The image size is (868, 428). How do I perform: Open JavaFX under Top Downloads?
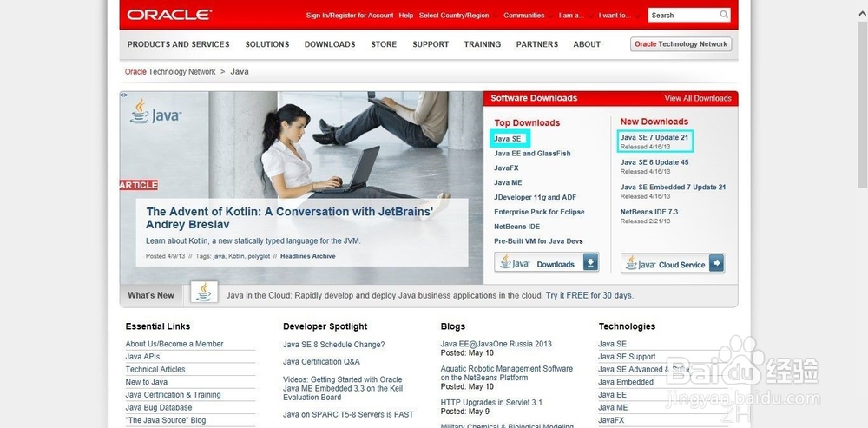click(506, 168)
